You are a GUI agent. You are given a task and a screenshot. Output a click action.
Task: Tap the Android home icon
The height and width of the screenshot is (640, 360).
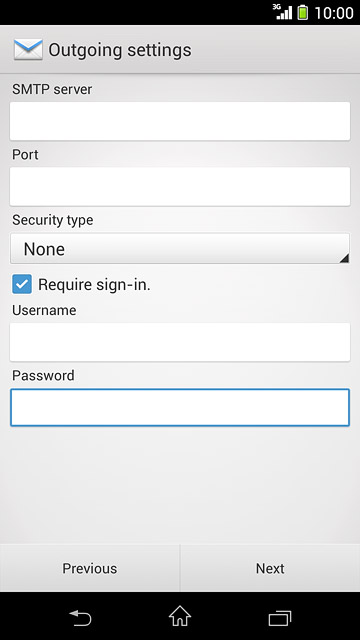tap(180, 616)
